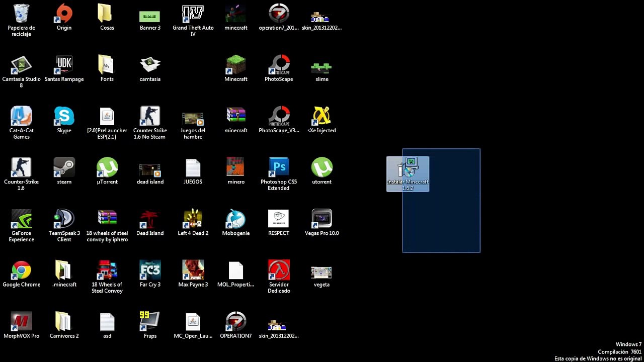
Task: Select Juegos del hambre video file
Action: (193, 125)
